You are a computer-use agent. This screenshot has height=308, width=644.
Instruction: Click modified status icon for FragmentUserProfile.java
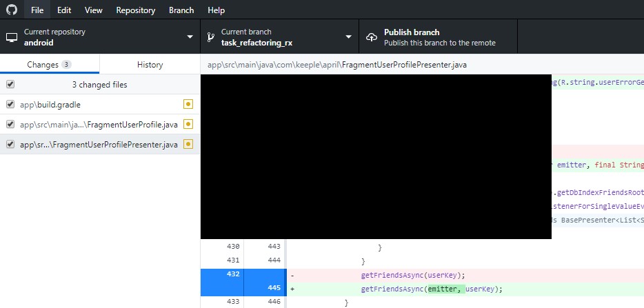188,124
